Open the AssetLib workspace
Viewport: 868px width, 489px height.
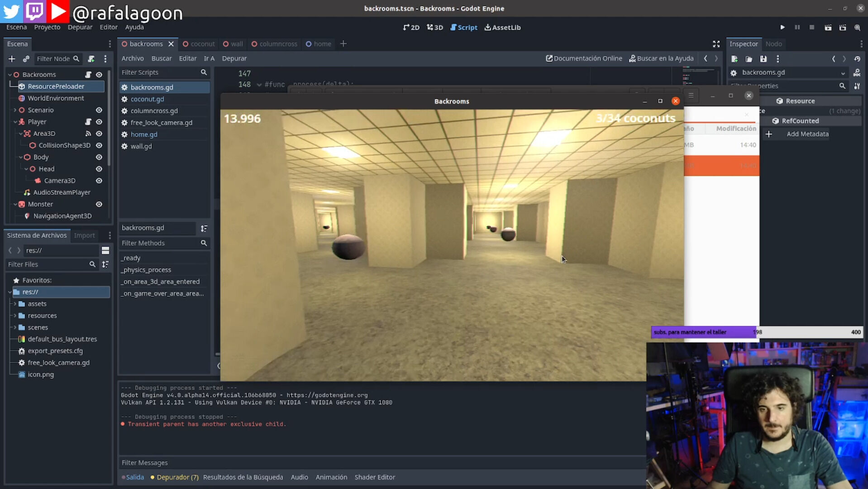point(502,28)
